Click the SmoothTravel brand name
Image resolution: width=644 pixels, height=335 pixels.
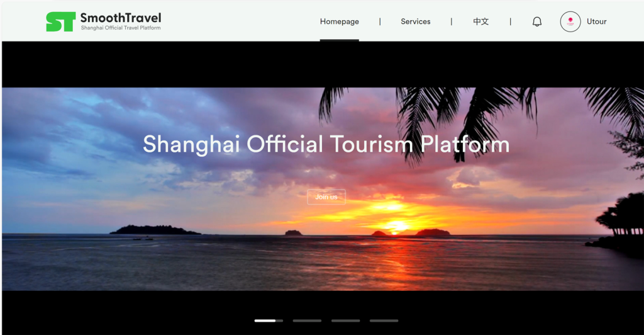pos(120,18)
